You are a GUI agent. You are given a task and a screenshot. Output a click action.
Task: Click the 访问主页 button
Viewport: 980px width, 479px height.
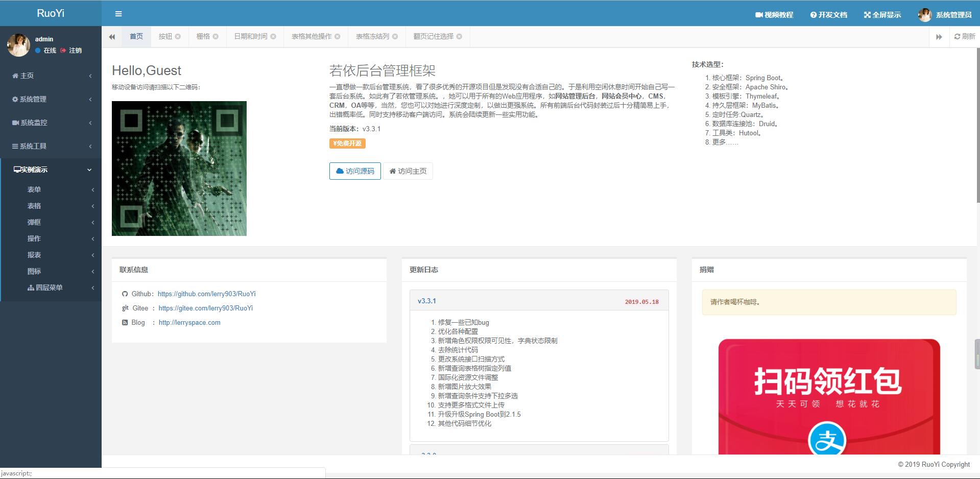click(x=408, y=171)
